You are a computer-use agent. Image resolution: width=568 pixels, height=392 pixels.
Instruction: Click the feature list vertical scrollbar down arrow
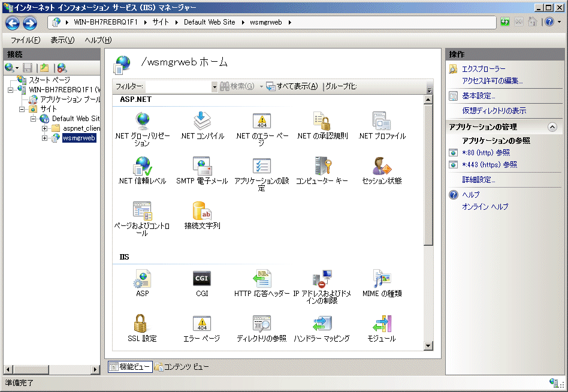[x=428, y=345]
